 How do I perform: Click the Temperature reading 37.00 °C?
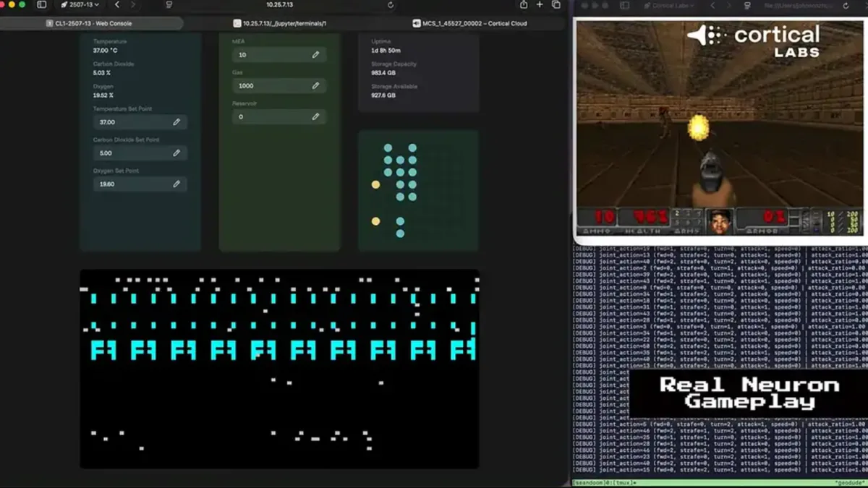point(106,51)
